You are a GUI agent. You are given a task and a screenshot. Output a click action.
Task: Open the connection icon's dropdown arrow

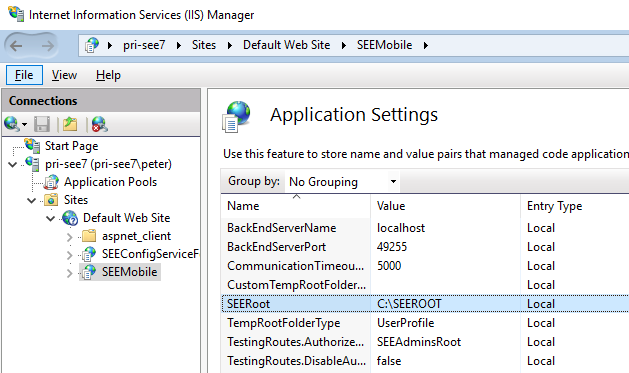(24, 124)
